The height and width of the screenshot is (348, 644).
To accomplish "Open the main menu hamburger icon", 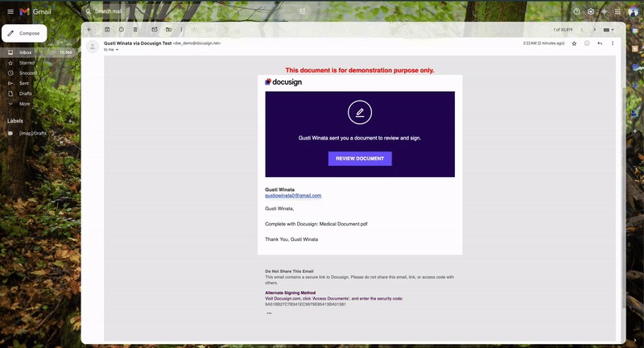I will pyautogui.click(x=10, y=11).
